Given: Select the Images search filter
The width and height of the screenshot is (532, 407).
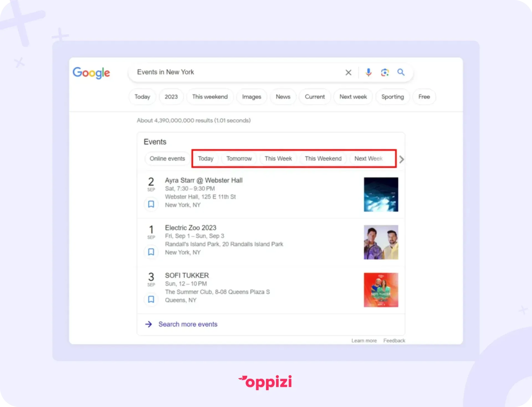Looking at the screenshot, I should 252,97.
